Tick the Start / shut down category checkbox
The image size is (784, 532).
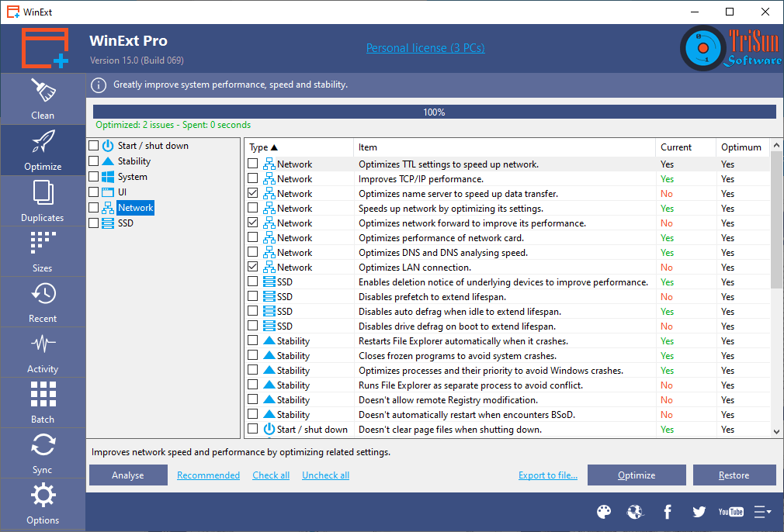[x=93, y=146]
